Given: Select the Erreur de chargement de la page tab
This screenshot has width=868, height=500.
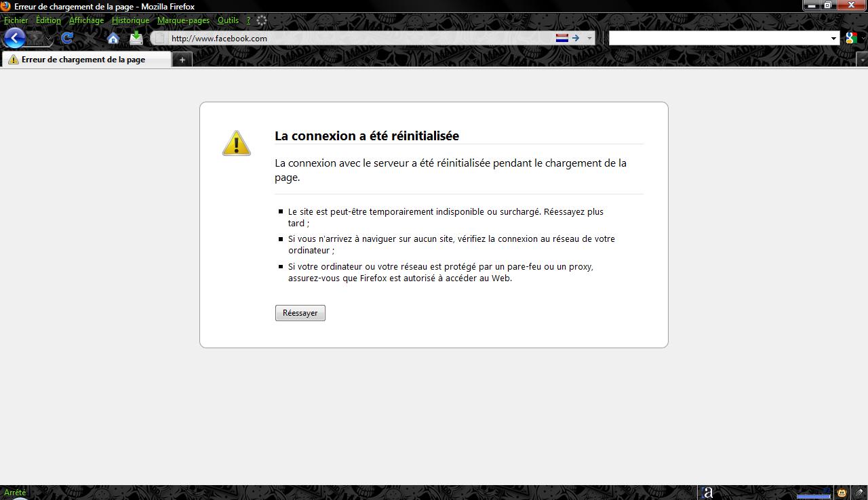Looking at the screenshot, I should pos(86,60).
